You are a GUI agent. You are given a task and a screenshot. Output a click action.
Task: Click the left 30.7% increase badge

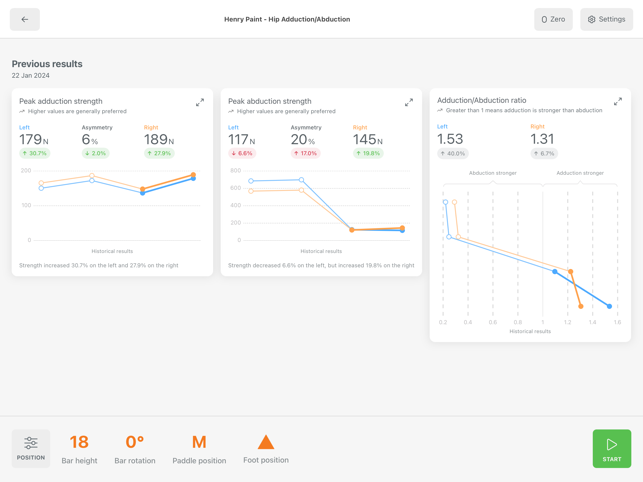[35, 154]
